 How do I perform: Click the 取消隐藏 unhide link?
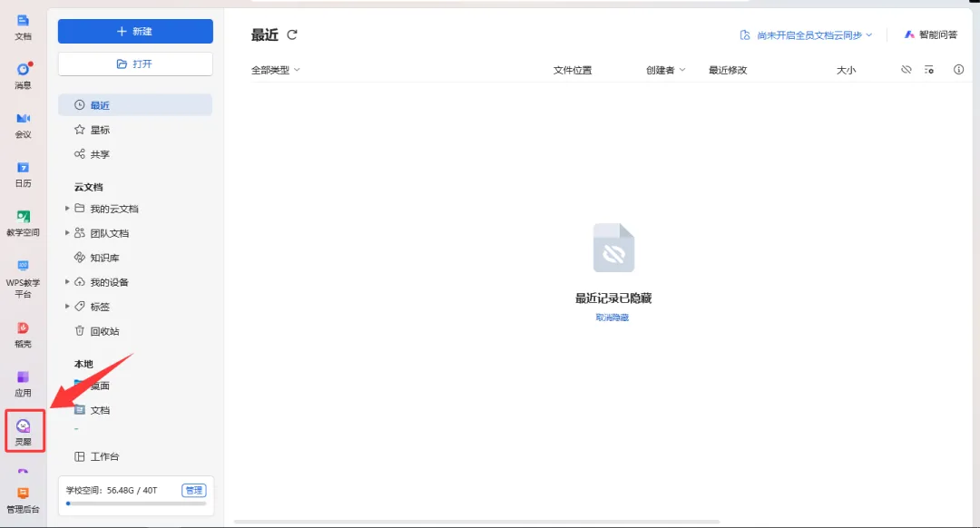pyautogui.click(x=612, y=318)
